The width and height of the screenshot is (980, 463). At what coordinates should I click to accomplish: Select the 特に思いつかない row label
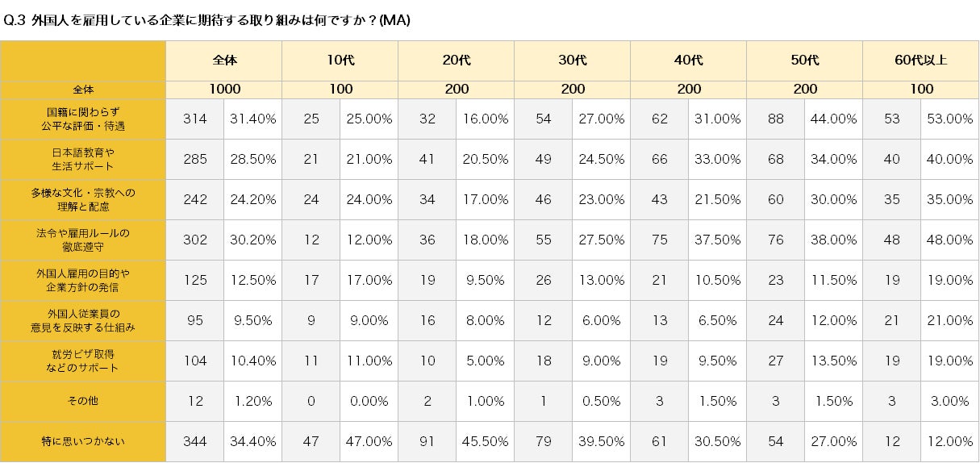pyautogui.click(x=84, y=441)
